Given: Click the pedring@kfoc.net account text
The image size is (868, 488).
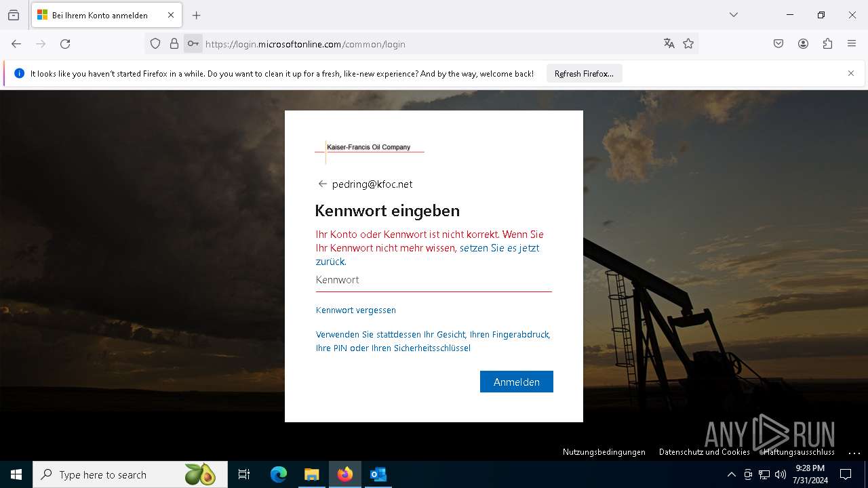Looking at the screenshot, I should (x=372, y=184).
